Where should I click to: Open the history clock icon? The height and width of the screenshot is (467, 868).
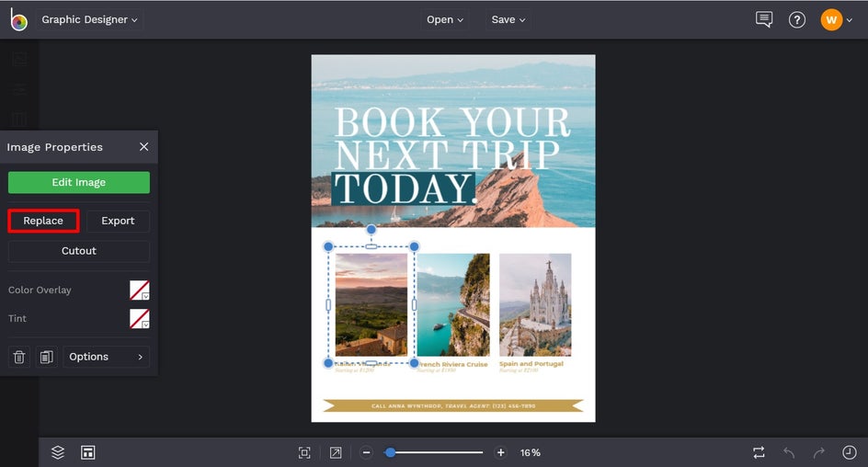point(850,452)
